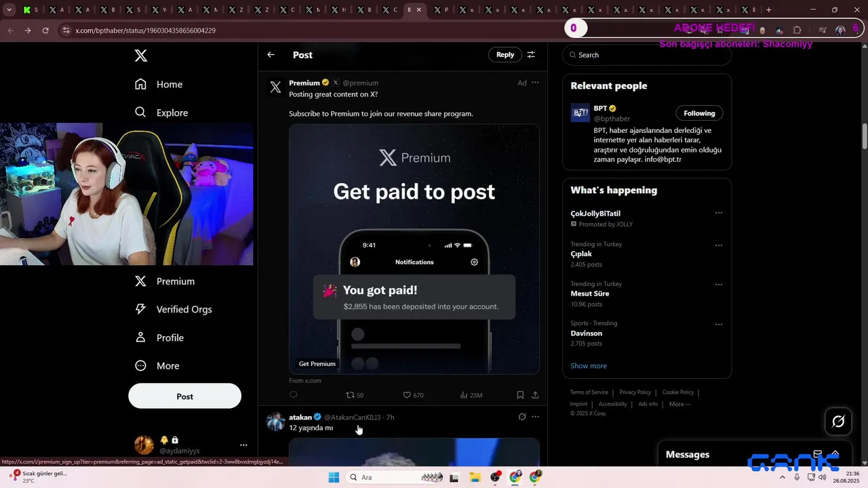Click Show more under What's happening
Image resolution: width=868 pixels, height=488 pixels.
pos(589,366)
